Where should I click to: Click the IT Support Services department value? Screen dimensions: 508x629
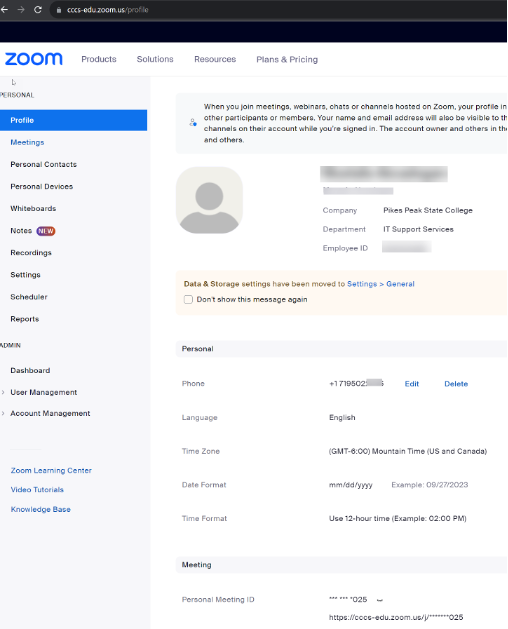(x=418, y=229)
